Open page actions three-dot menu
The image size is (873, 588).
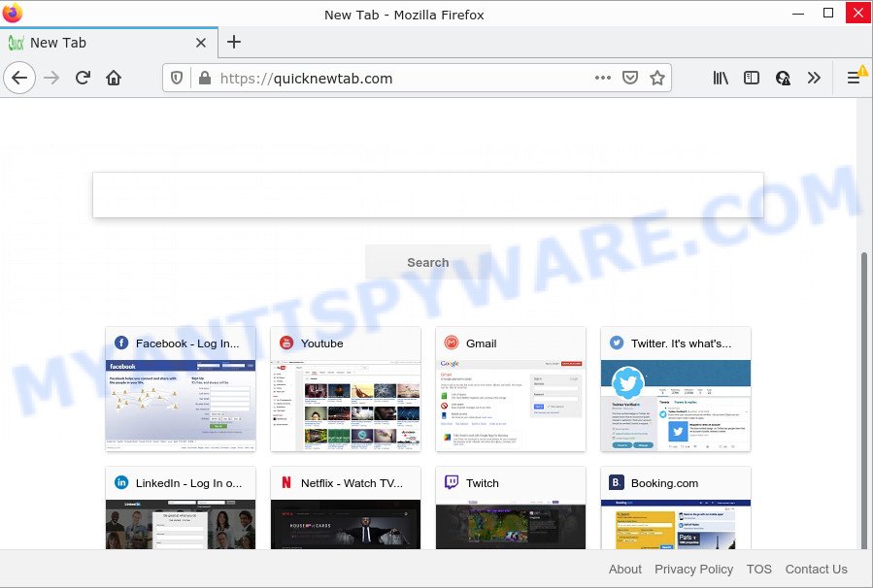[603, 78]
